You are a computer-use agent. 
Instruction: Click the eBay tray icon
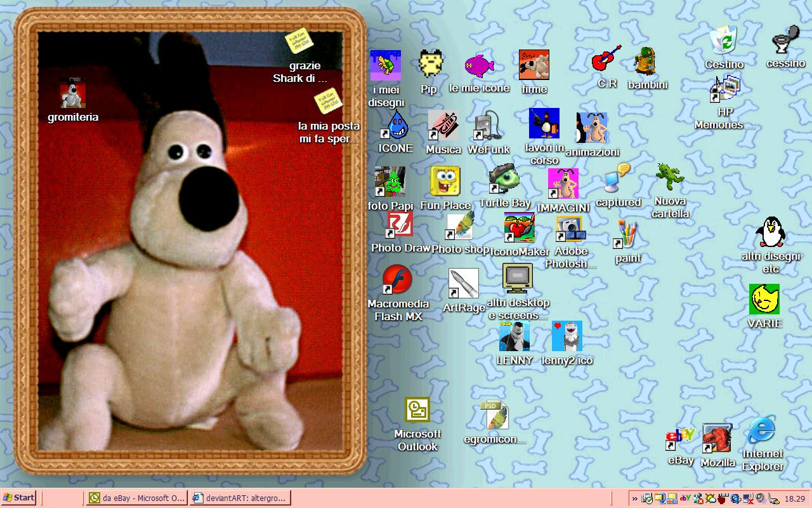coord(685,498)
